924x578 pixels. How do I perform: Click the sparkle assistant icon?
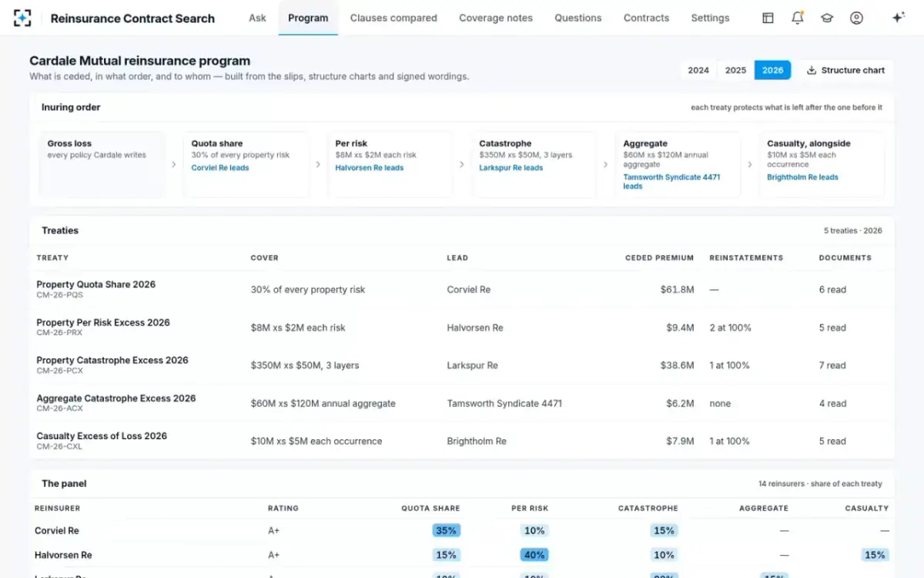point(898,18)
